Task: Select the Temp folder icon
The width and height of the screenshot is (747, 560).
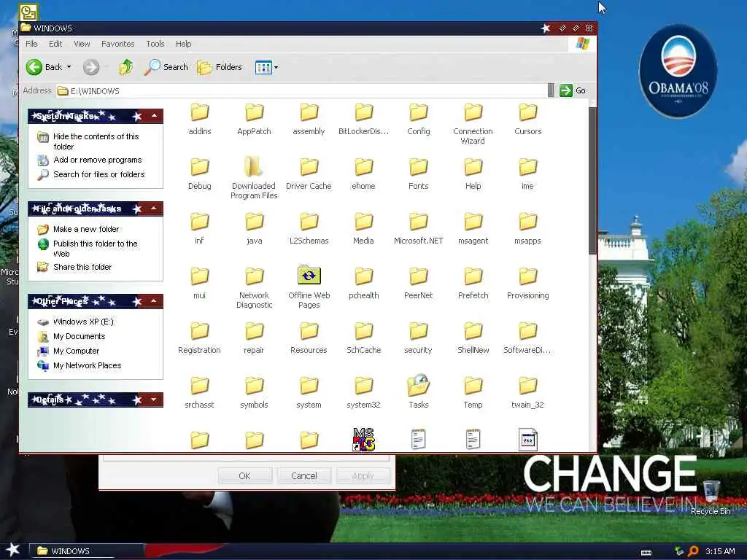Action: click(x=473, y=386)
